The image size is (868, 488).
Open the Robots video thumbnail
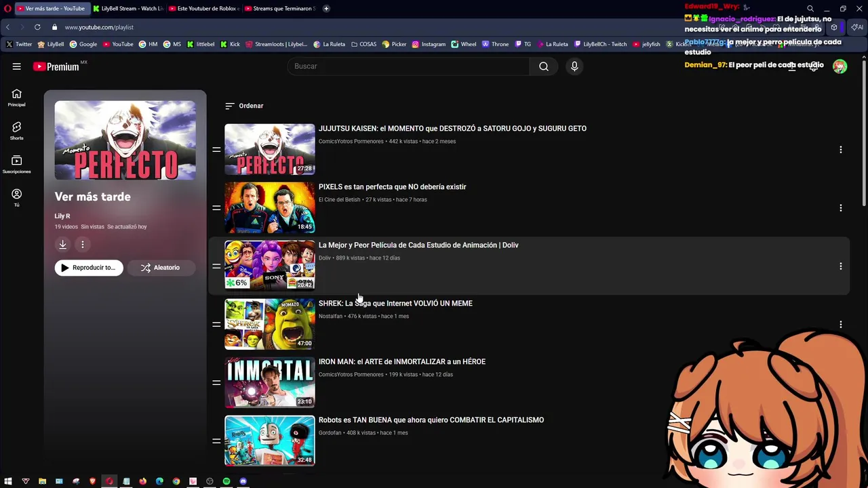(270, 441)
